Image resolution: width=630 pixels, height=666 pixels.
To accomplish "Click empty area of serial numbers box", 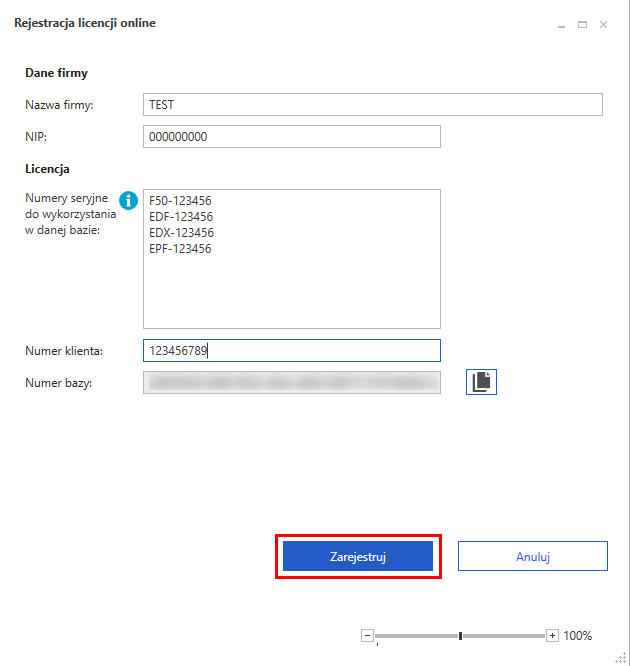I will pyautogui.click(x=292, y=293).
